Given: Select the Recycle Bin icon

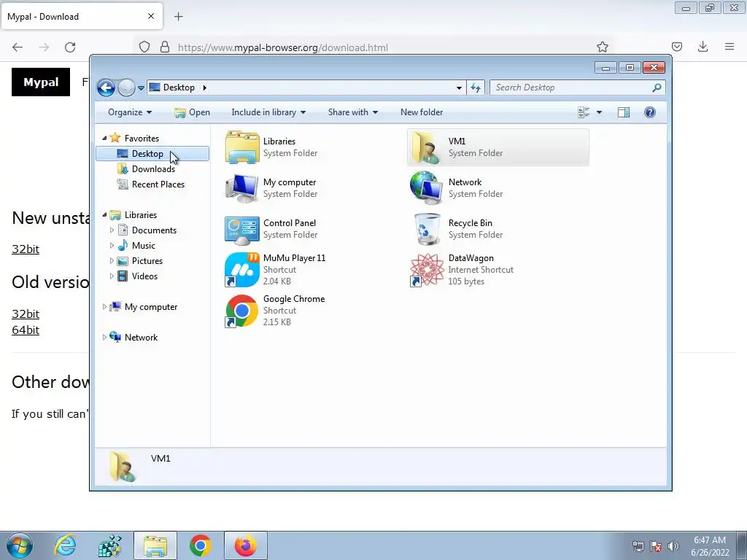Looking at the screenshot, I should (427, 229).
